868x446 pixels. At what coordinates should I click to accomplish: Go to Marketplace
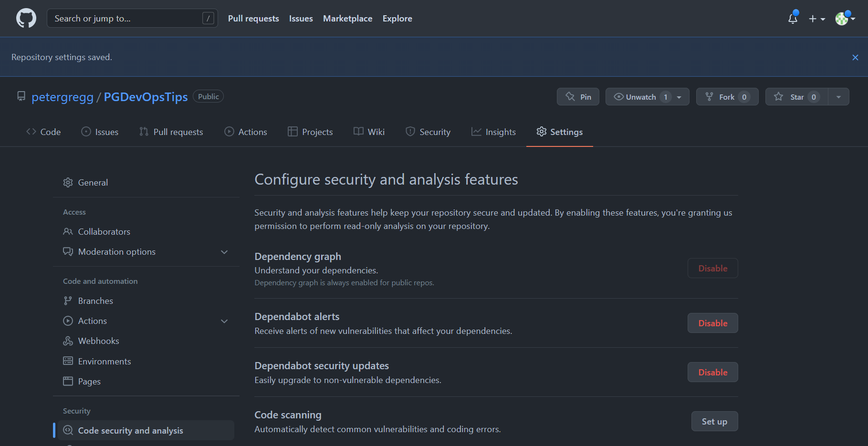(347, 19)
